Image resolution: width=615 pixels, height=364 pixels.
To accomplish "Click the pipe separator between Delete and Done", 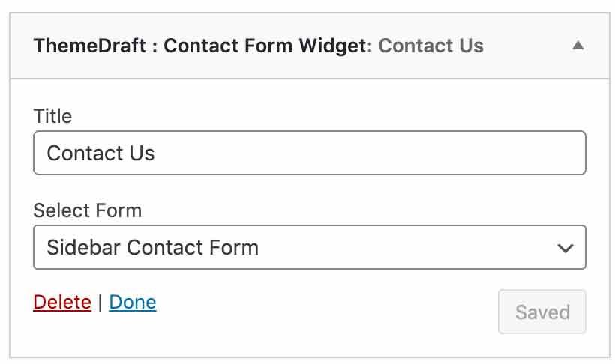I will pyautogui.click(x=100, y=303).
